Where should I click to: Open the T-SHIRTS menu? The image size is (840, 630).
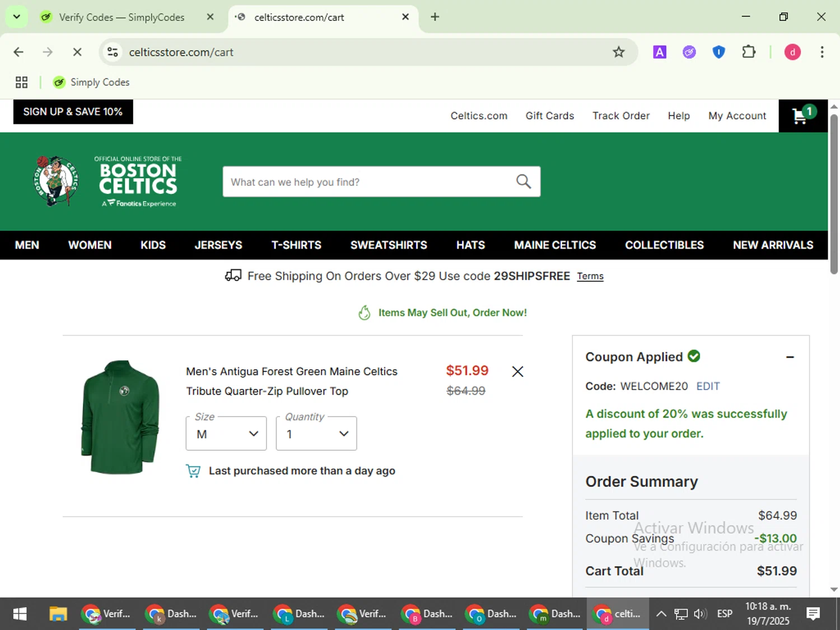pos(296,245)
